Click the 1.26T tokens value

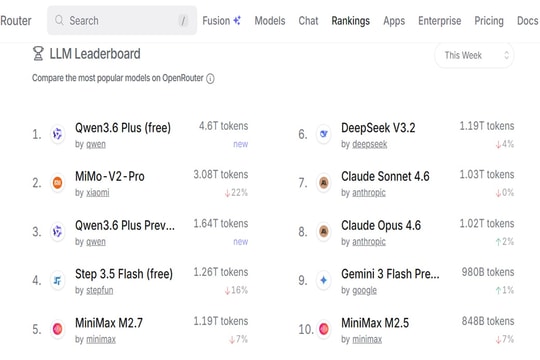pos(221,272)
